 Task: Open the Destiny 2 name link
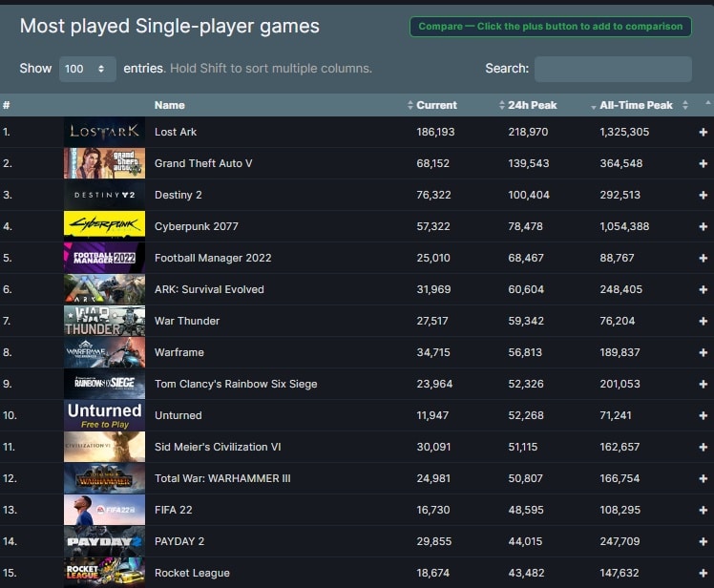(x=178, y=195)
